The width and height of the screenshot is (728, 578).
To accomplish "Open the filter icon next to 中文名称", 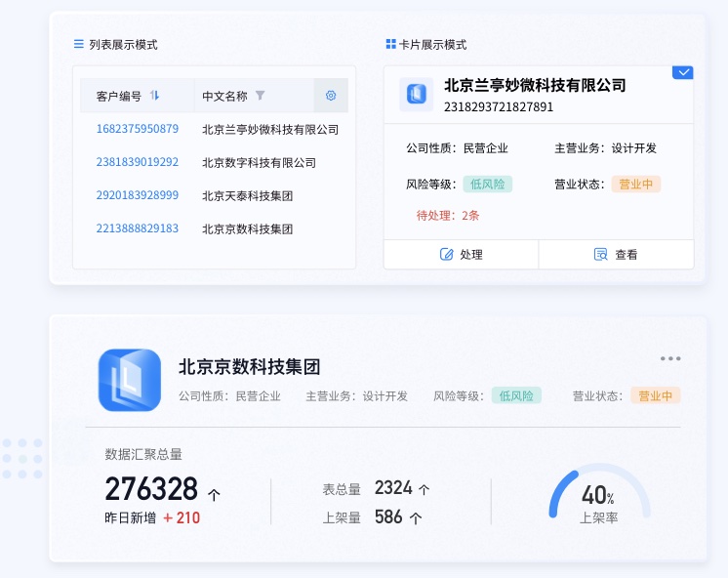I will click(x=260, y=96).
